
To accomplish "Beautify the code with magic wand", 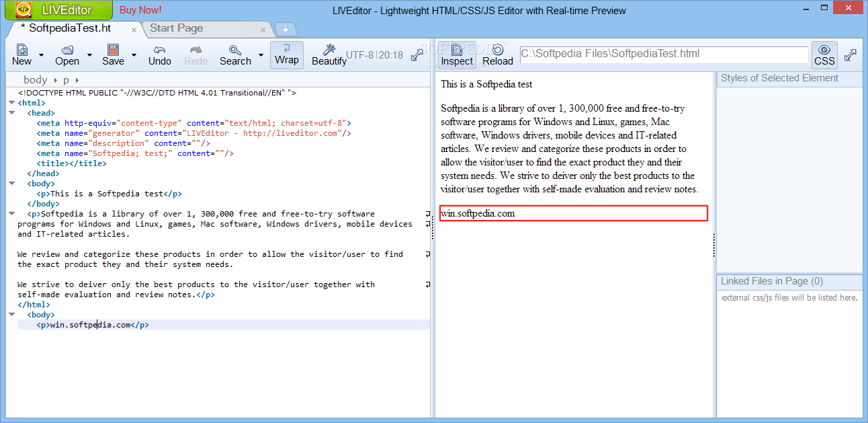I will [329, 55].
